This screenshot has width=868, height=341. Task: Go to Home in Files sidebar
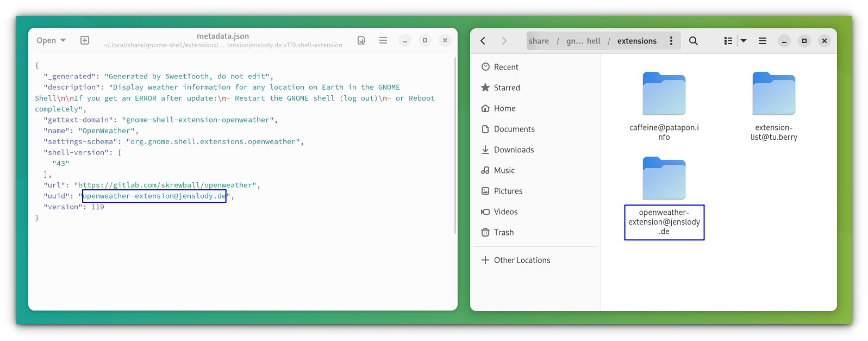(535, 108)
